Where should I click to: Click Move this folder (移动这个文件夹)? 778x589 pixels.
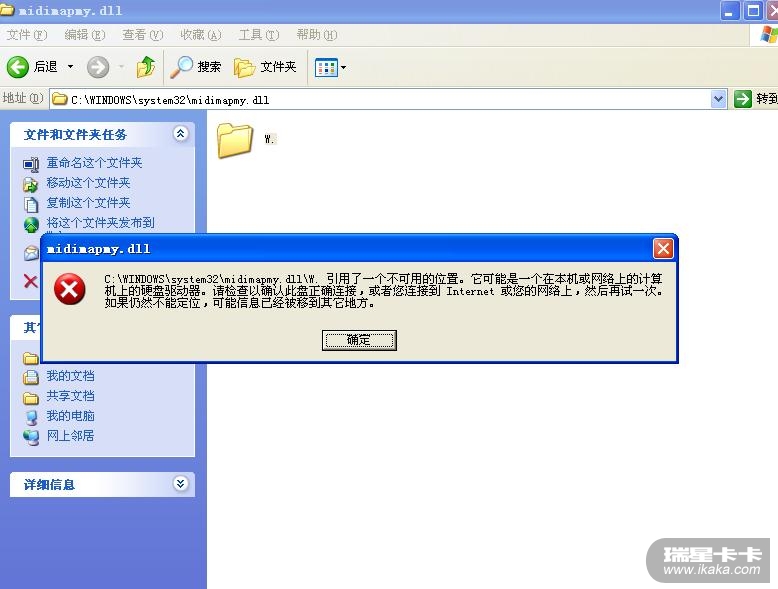tap(88, 183)
